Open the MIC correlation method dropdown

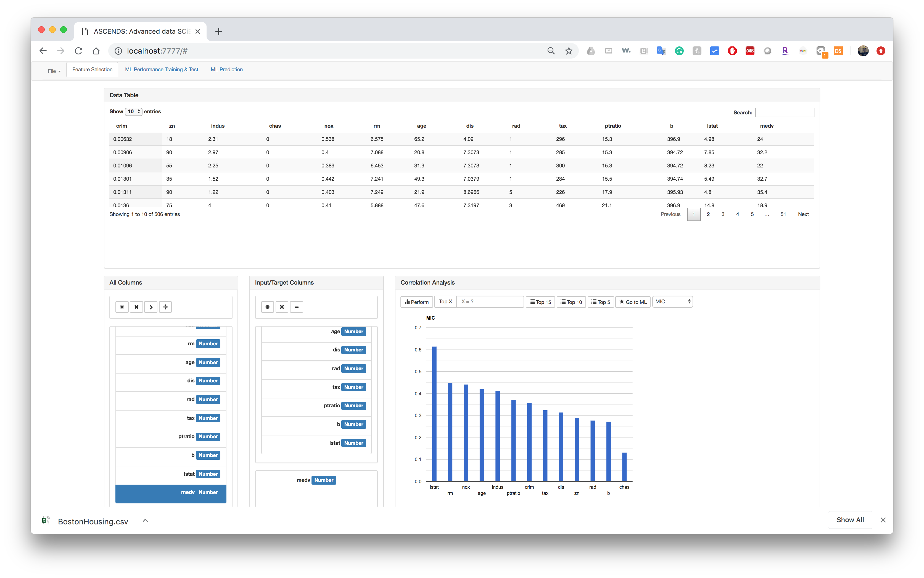(672, 302)
